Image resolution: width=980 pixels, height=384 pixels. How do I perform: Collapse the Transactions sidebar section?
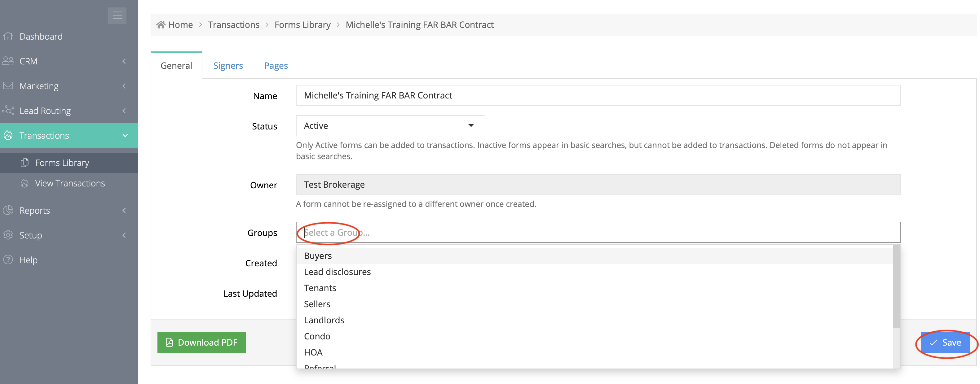pos(125,136)
